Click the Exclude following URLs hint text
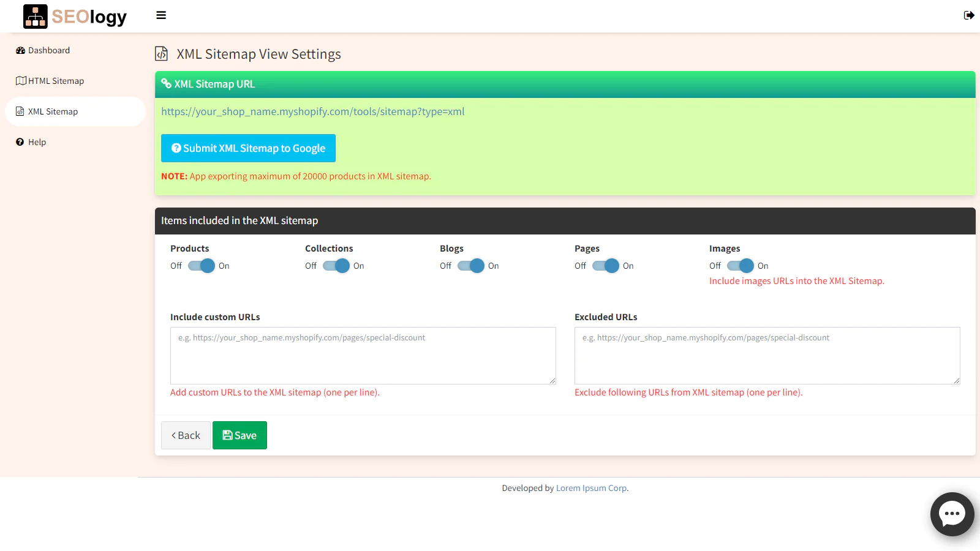Image resolution: width=980 pixels, height=551 pixels. [688, 392]
